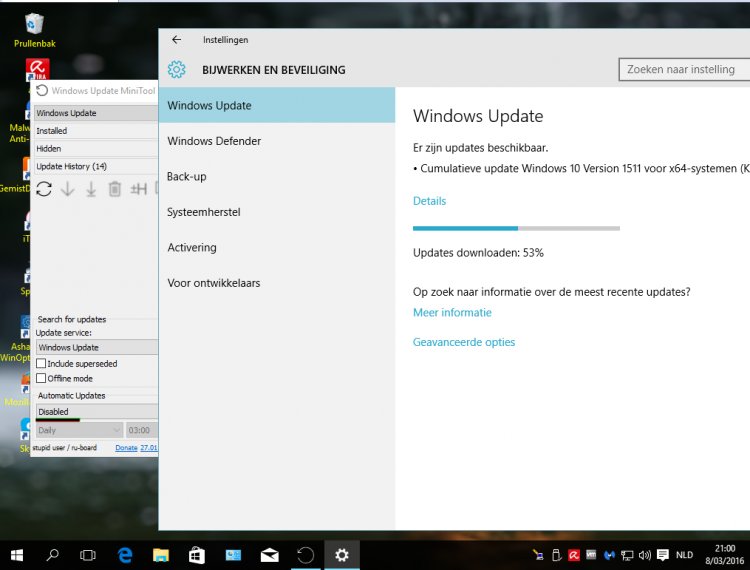This screenshot has width=750, height=570.
Task: Click the trash uninstall icon in MiniTool
Action: tap(114, 189)
